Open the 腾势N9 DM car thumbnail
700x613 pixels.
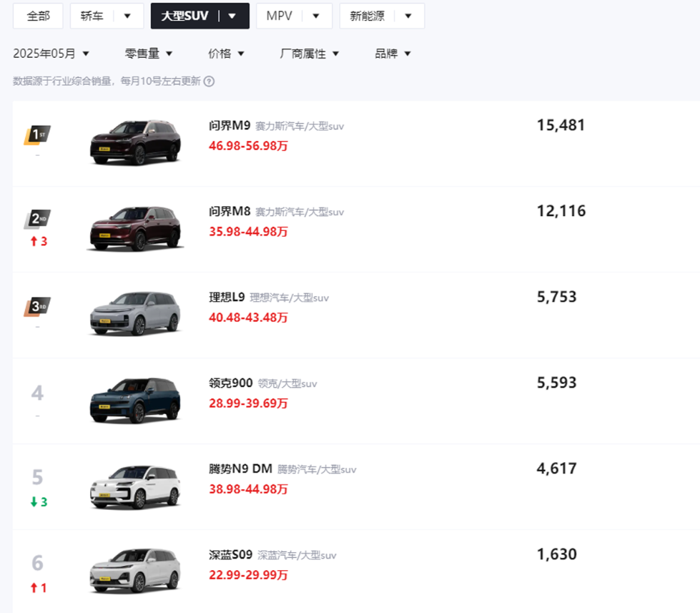tap(136, 486)
